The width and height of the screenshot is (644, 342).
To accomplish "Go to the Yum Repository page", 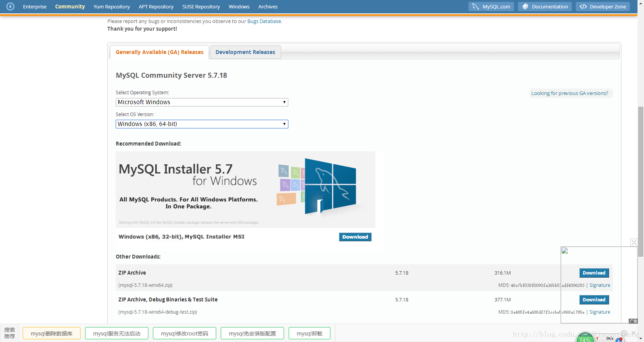I will point(112,7).
